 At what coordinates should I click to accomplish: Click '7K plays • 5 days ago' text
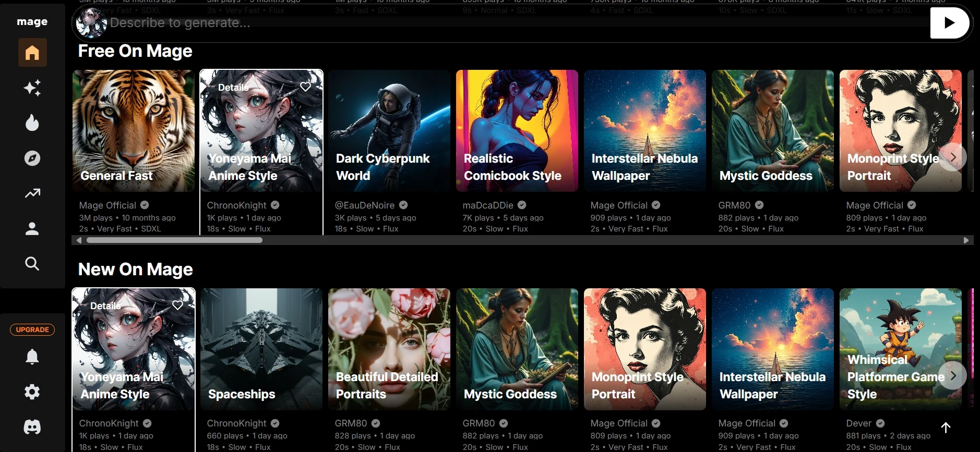(503, 218)
